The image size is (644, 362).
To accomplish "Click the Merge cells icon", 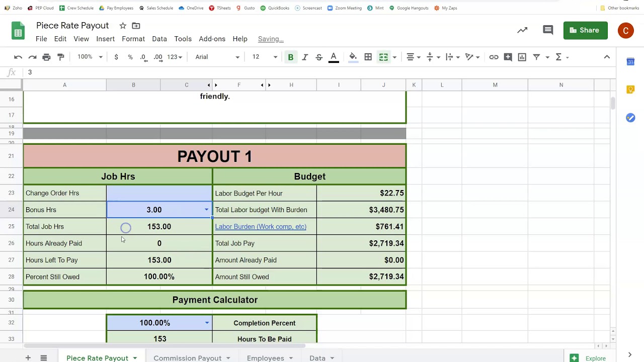I will coord(383,57).
